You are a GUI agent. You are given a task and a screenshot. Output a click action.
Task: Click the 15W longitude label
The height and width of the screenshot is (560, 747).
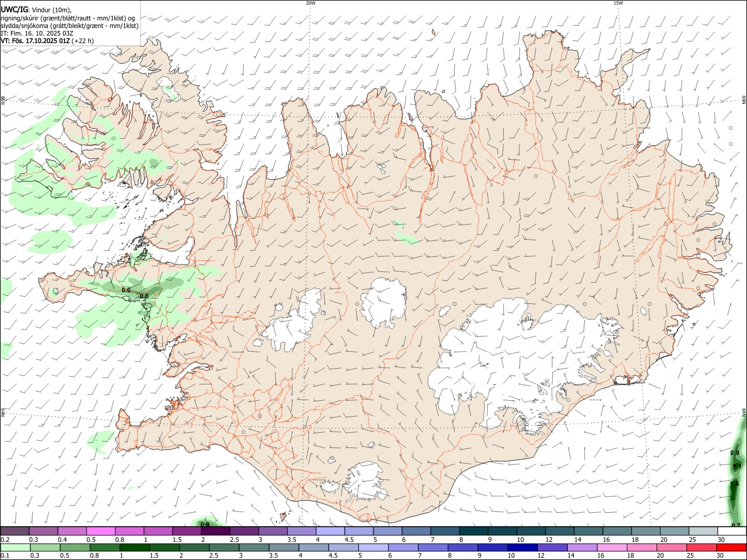pyautogui.click(x=618, y=3)
